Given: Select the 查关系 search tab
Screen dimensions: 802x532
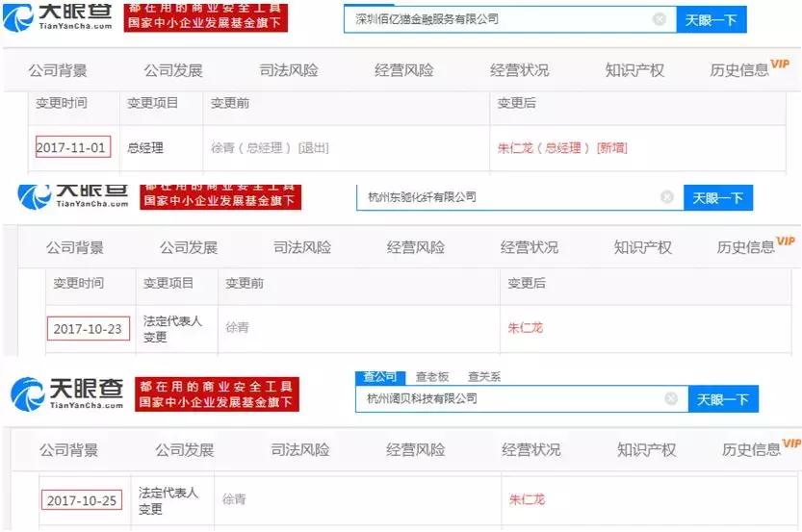Looking at the screenshot, I should (x=484, y=377).
